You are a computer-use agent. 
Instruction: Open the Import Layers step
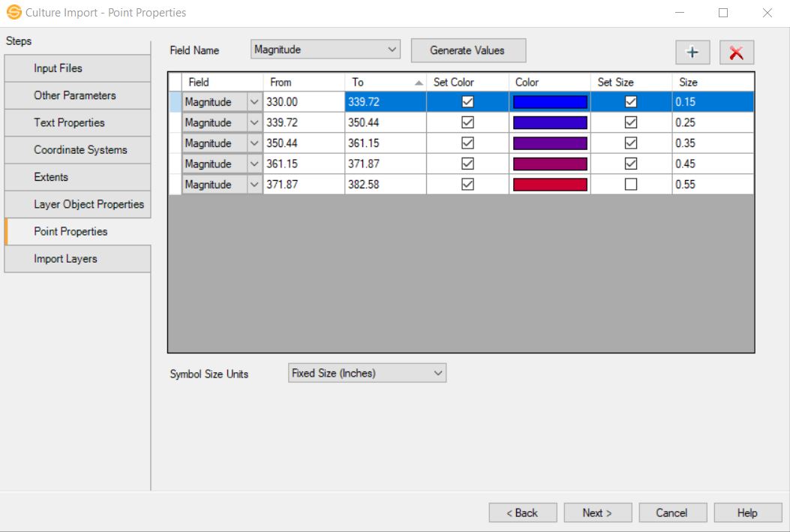click(77, 259)
